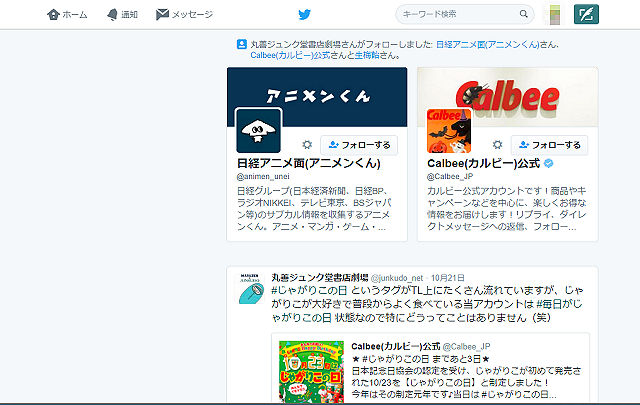The height and width of the screenshot is (405, 640).
Task: Open 日経アニメ面(アニメンくん) link in activity line
Action: pyautogui.click(x=488, y=45)
